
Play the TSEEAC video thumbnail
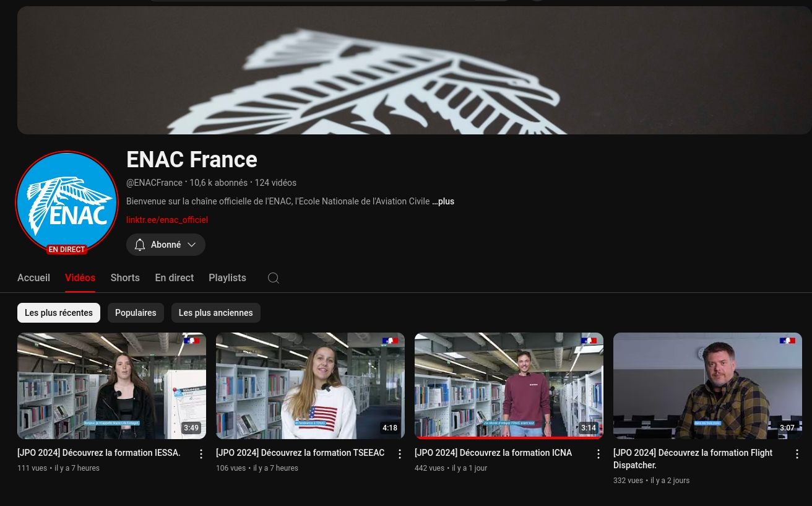tap(310, 386)
